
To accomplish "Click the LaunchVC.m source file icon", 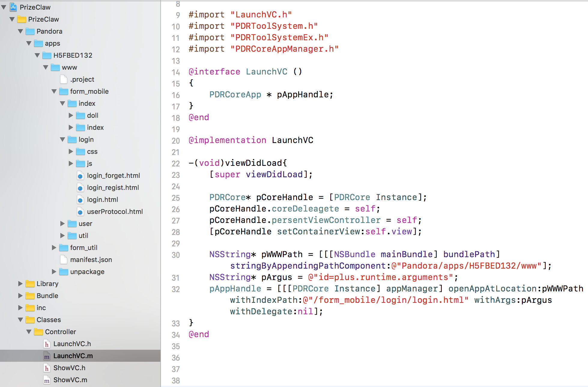I will [47, 356].
